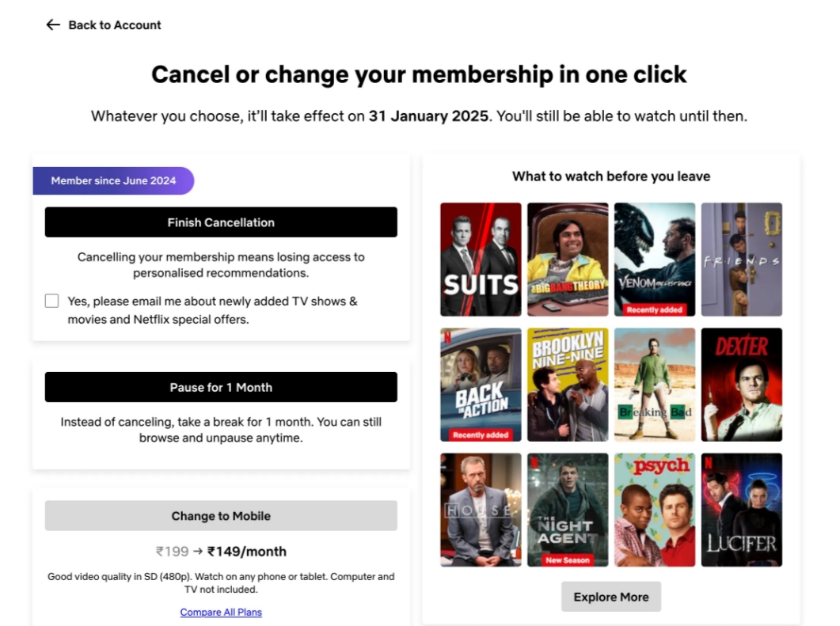Open the Back in Action poster

click(481, 385)
